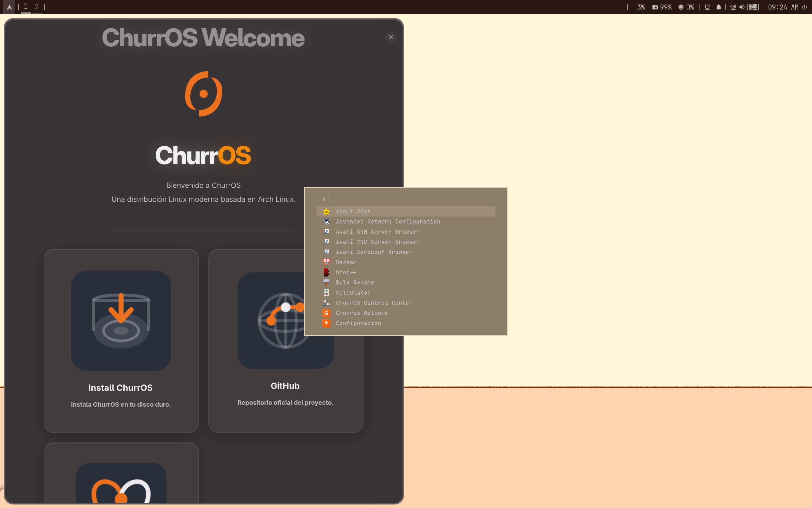Click the orange Configuracion gear icon
812x508 pixels.
[326, 323]
